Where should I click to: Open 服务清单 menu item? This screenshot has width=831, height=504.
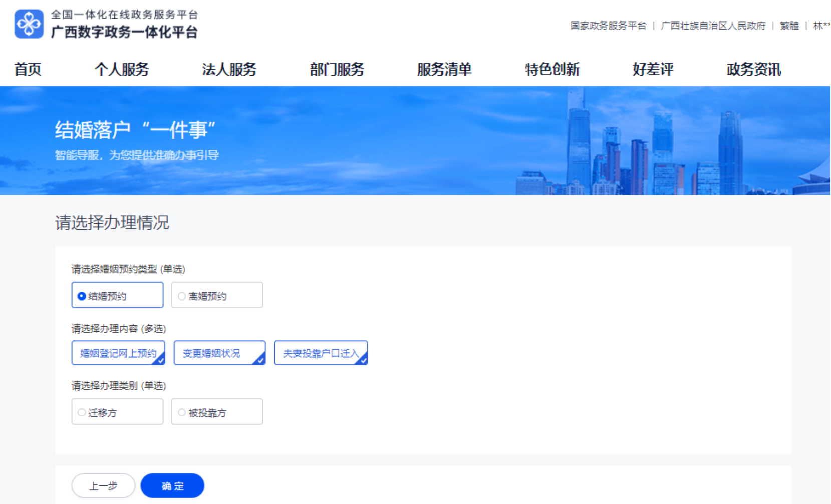coord(444,69)
